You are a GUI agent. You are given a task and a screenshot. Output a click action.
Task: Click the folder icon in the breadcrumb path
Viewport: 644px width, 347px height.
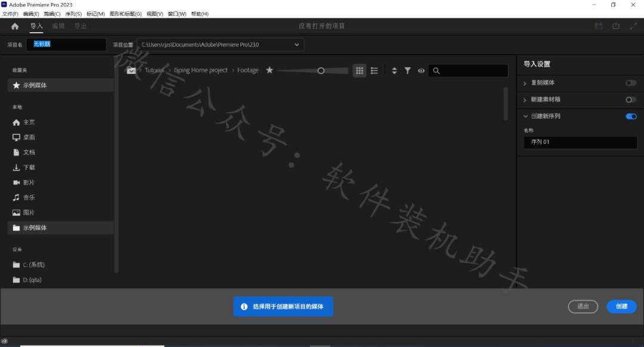point(131,70)
